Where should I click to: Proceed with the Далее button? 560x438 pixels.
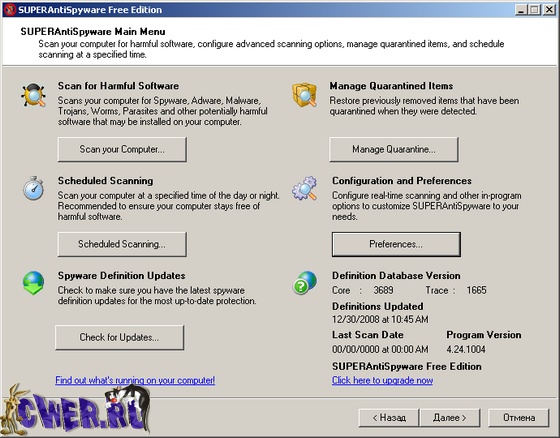[450, 418]
